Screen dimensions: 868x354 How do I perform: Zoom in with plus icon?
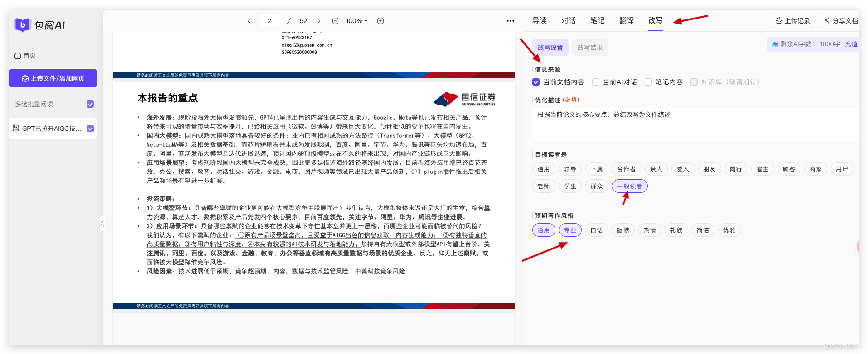pos(381,21)
